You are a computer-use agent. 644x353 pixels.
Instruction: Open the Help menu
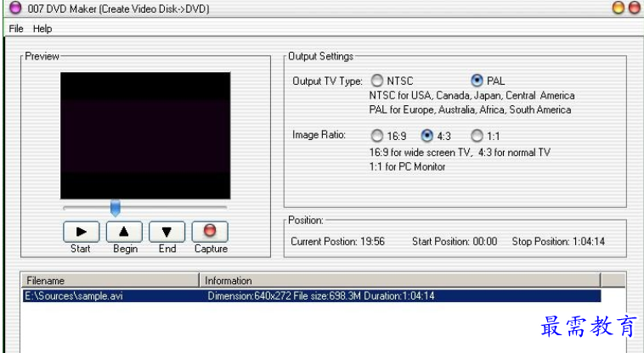point(42,29)
